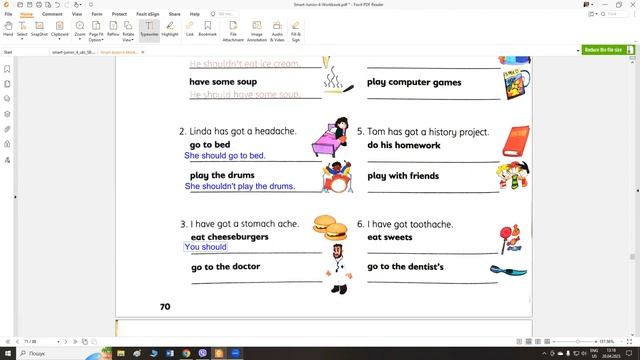Open Google Chrome from the taskbar
The height and width of the screenshot is (360, 640).
tap(186, 353)
